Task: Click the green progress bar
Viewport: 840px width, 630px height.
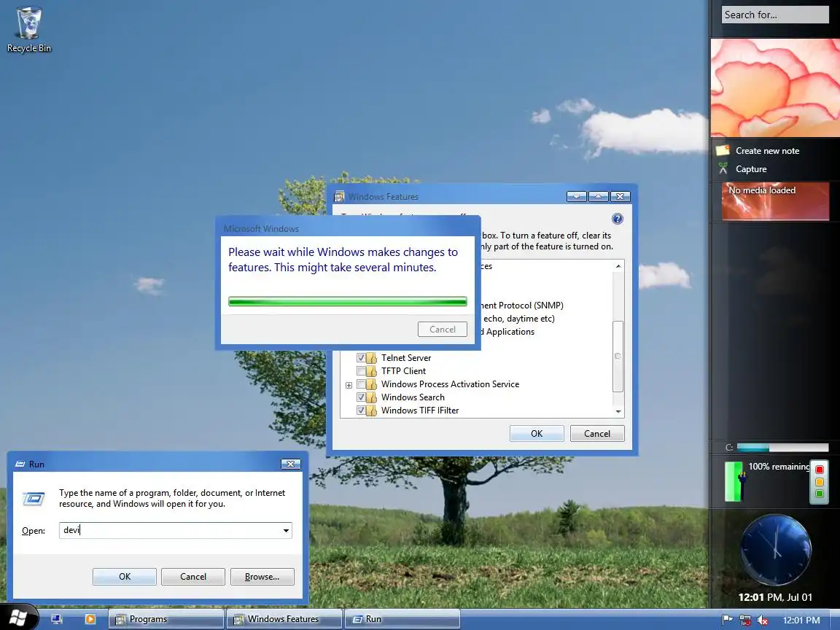Action: point(348,302)
